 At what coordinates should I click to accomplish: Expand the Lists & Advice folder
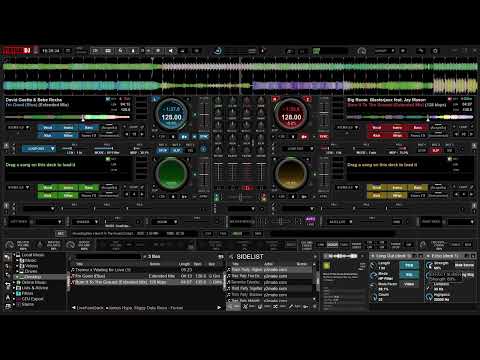[x=14, y=288]
